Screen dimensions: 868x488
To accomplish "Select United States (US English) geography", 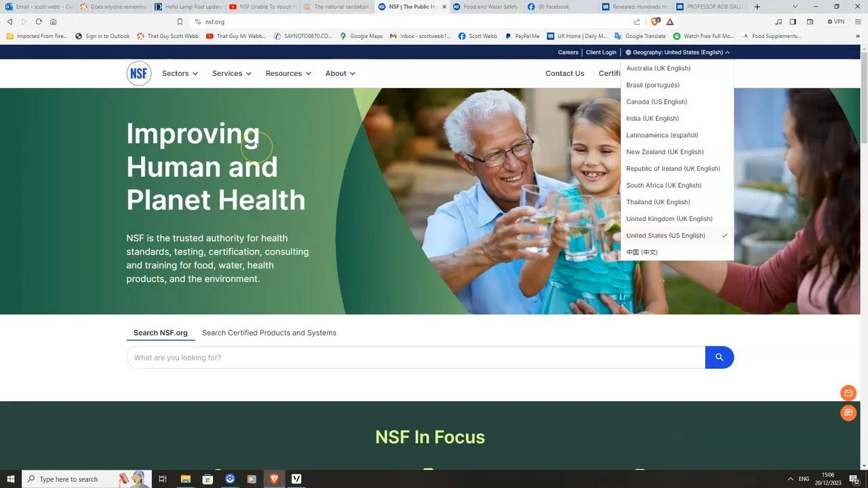I will (x=665, y=235).
